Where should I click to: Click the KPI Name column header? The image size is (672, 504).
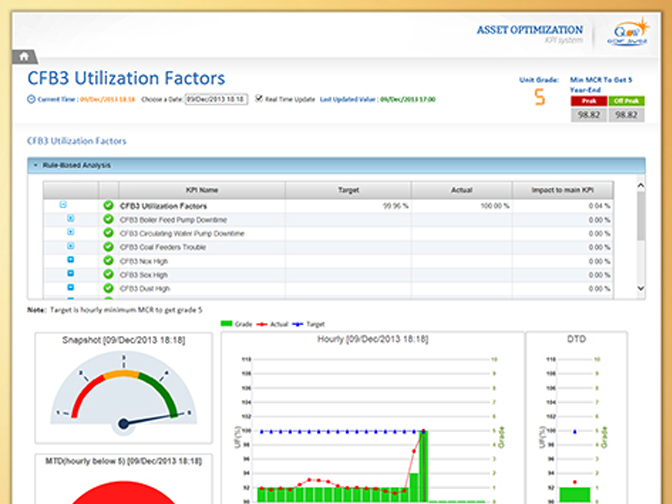(202, 190)
